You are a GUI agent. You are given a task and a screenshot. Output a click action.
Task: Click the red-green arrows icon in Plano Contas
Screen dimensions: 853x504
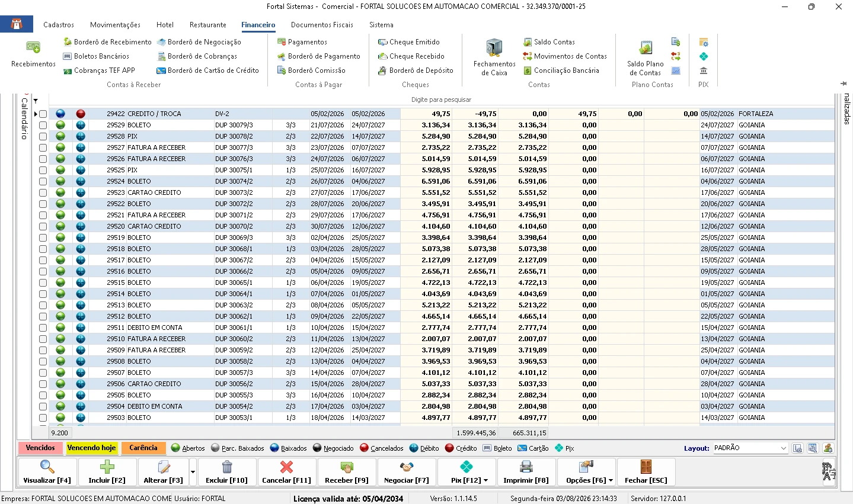coord(676,56)
